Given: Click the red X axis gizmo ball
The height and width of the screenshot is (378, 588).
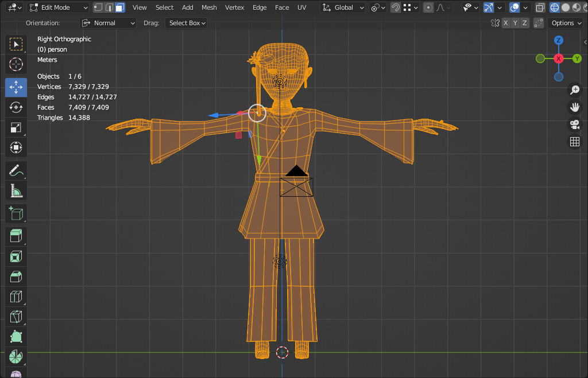Looking at the screenshot, I should pyautogui.click(x=559, y=59).
